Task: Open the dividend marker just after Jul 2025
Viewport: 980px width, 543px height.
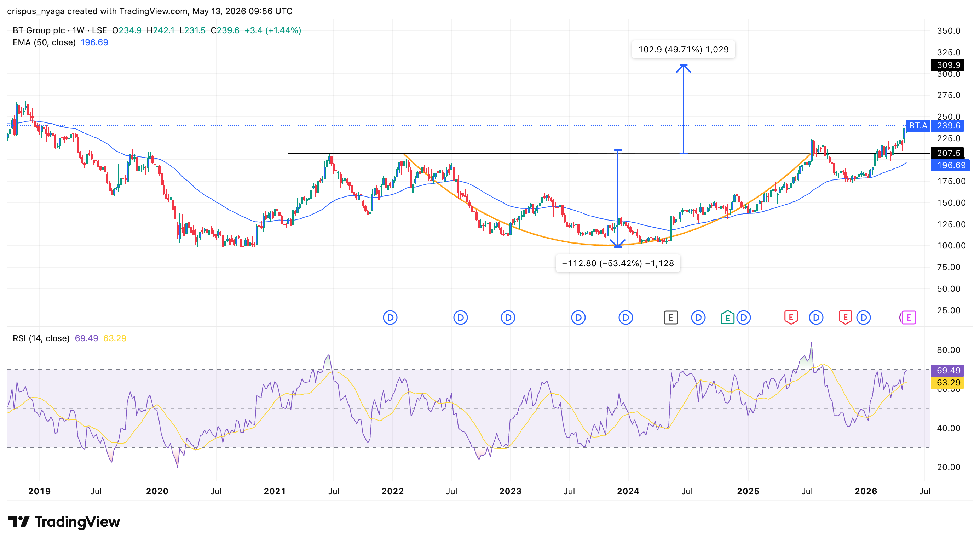Action: tap(816, 318)
